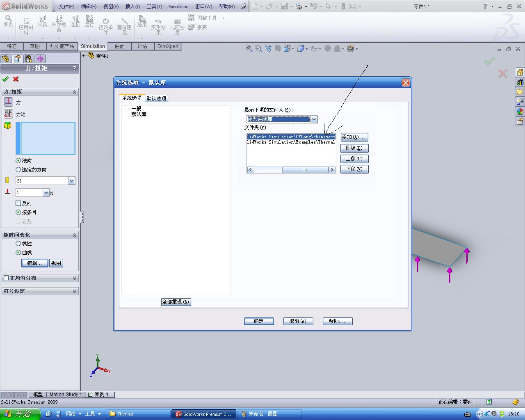Open the 文件(F) menu

pos(66,6)
